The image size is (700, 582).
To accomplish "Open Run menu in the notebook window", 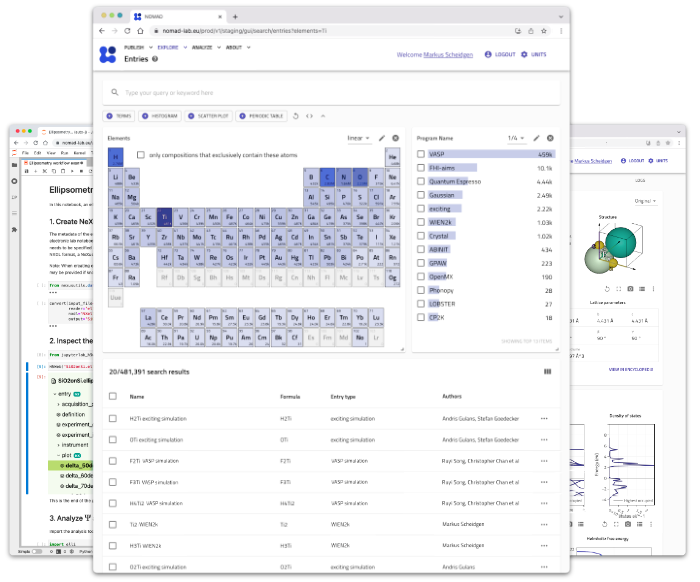I will tap(64, 153).
